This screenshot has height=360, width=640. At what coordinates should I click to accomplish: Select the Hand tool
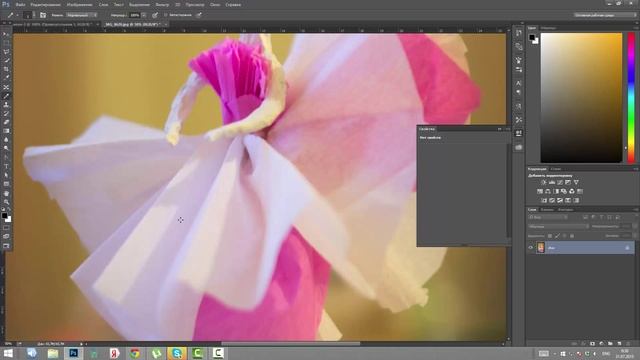(6, 193)
